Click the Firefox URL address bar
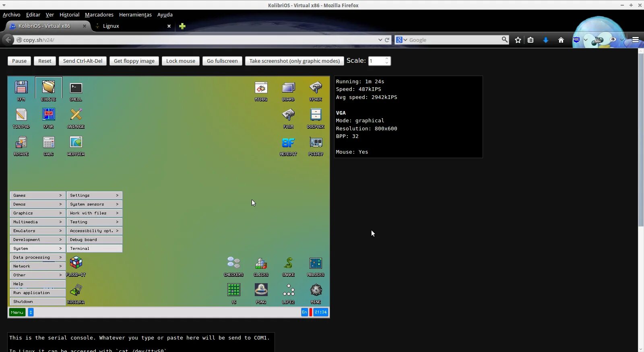 199,40
